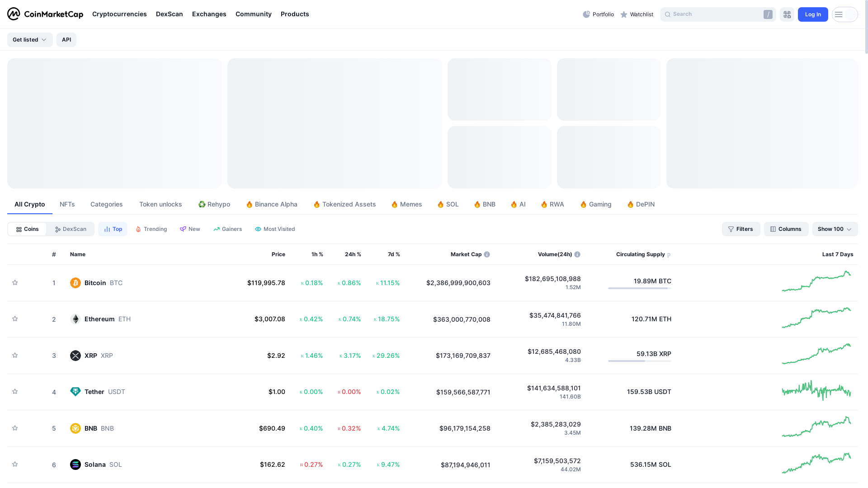Switch to the NFTs tab

pos(67,204)
